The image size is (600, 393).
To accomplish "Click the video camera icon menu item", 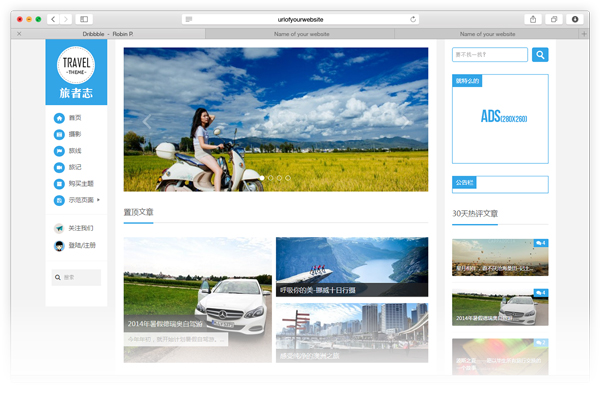I will (59, 168).
